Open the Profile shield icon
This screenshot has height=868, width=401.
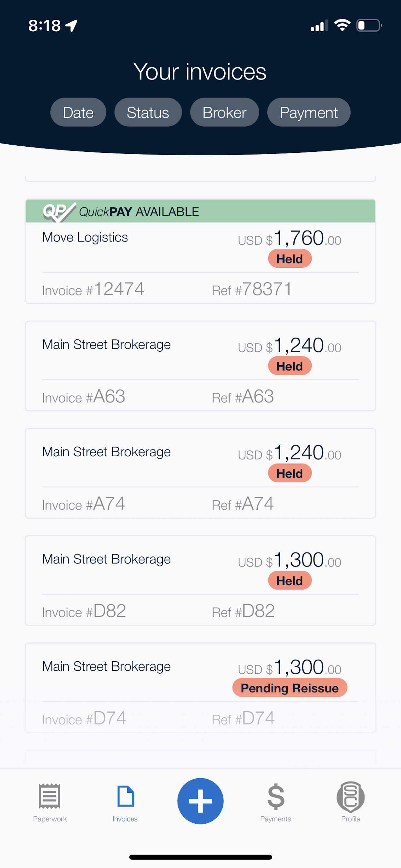(x=350, y=797)
